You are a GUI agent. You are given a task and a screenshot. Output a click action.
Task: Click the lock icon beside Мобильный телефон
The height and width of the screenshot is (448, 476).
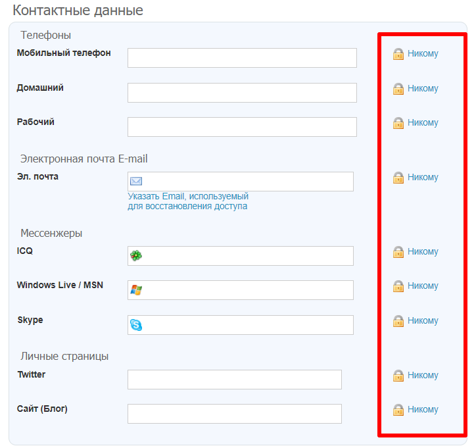(x=398, y=54)
